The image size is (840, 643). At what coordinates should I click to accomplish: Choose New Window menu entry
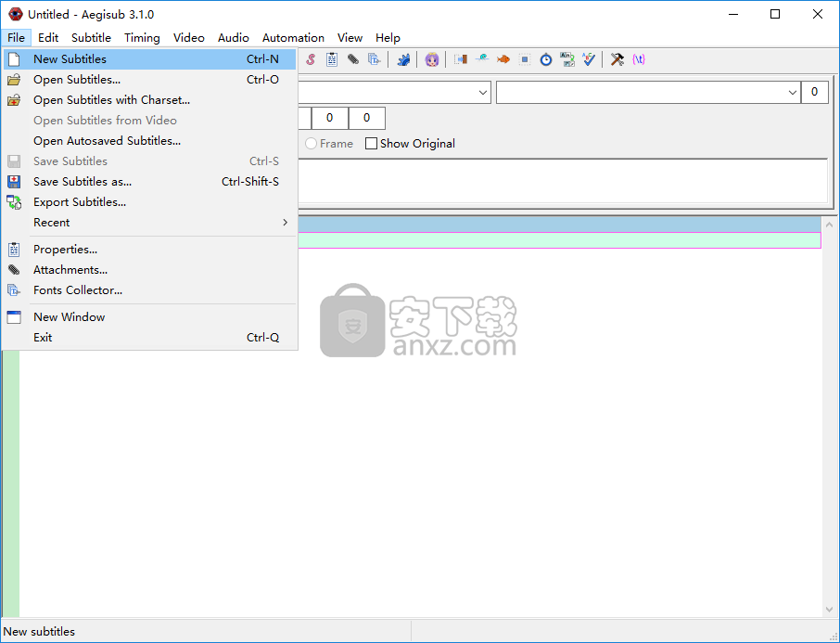149,317
